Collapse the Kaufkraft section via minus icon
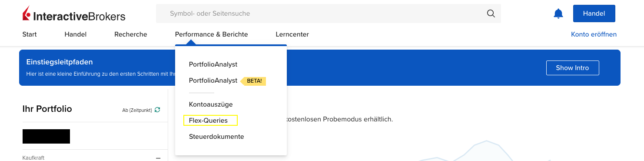The height and width of the screenshot is (161, 644). click(158, 158)
